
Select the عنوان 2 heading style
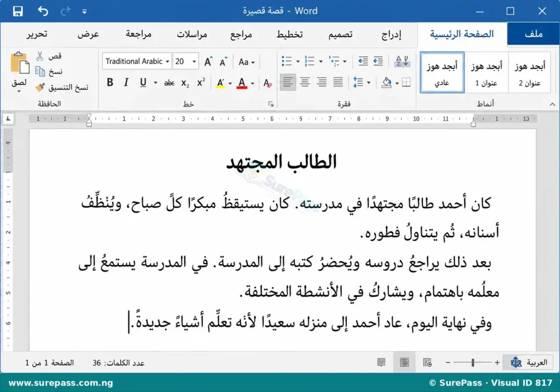[x=529, y=73]
